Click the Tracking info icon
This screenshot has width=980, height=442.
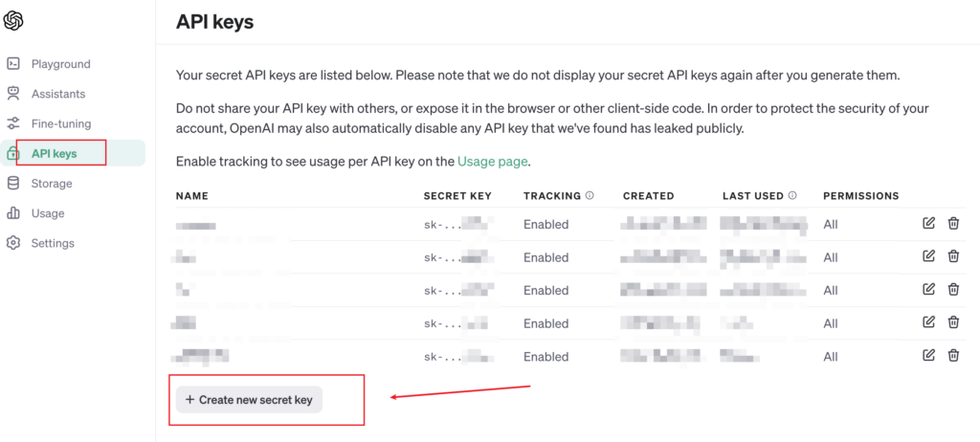[x=590, y=195]
